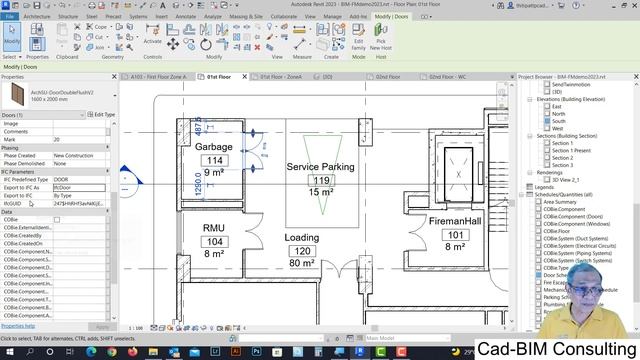Open the Properties help link

18,326
